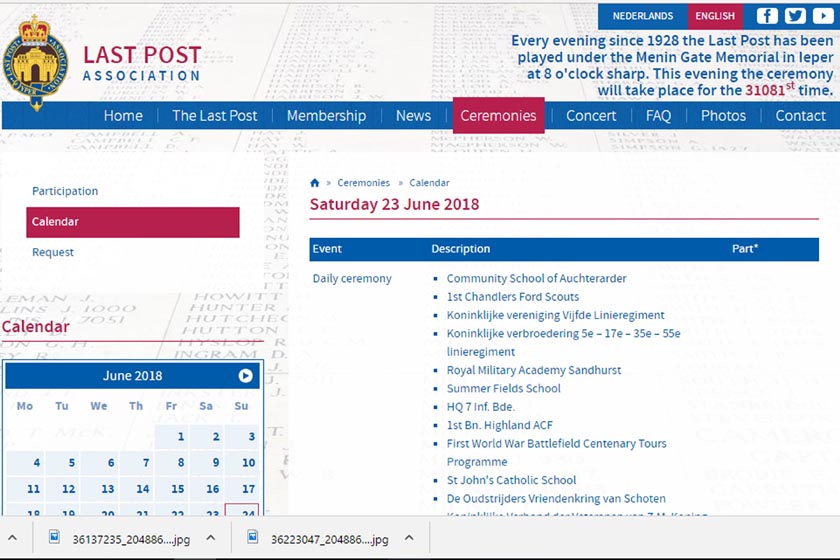
Task: Select June 4 in the calendar
Action: click(25, 462)
